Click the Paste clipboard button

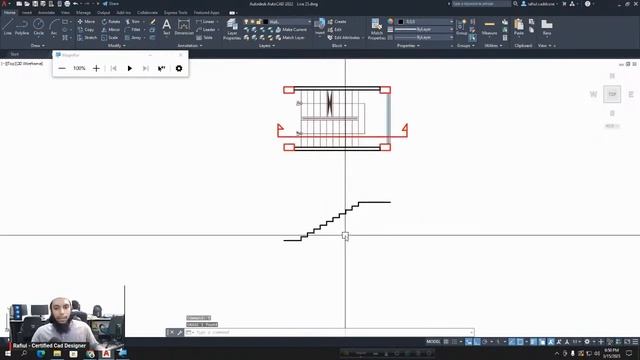(519, 27)
